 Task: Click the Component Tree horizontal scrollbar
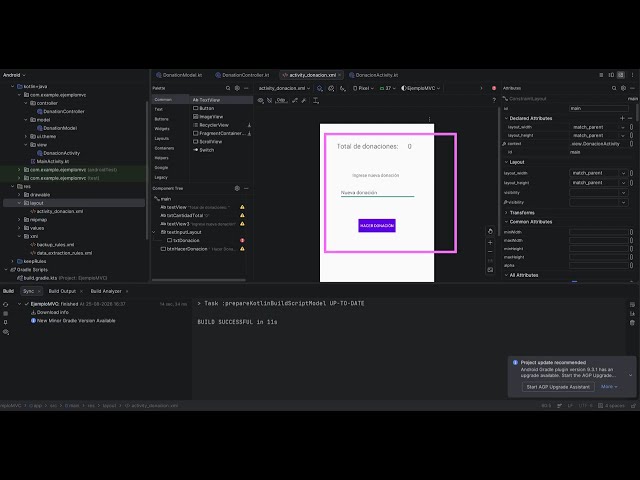(x=199, y=280)
